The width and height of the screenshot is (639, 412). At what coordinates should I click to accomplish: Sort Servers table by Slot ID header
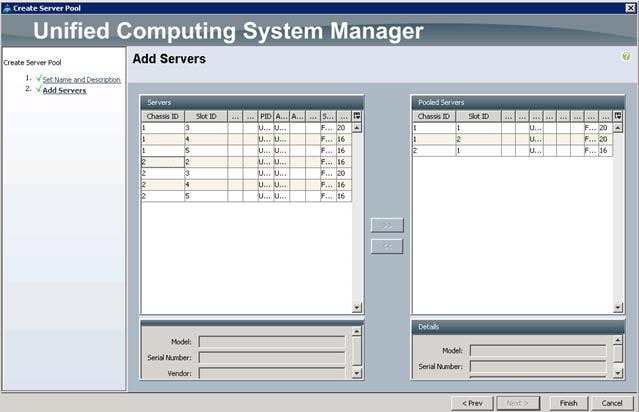[206, 116]
